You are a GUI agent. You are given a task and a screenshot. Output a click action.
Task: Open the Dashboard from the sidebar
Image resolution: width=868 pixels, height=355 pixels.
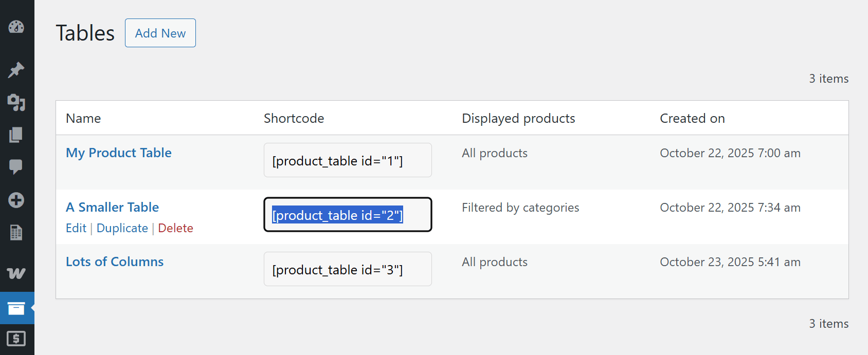[17, 27]
